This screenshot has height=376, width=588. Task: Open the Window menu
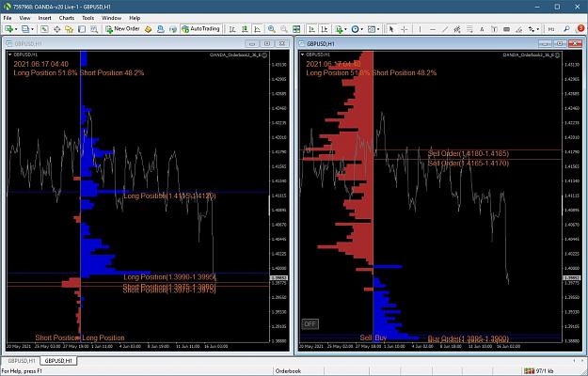[x=111, y=18]
